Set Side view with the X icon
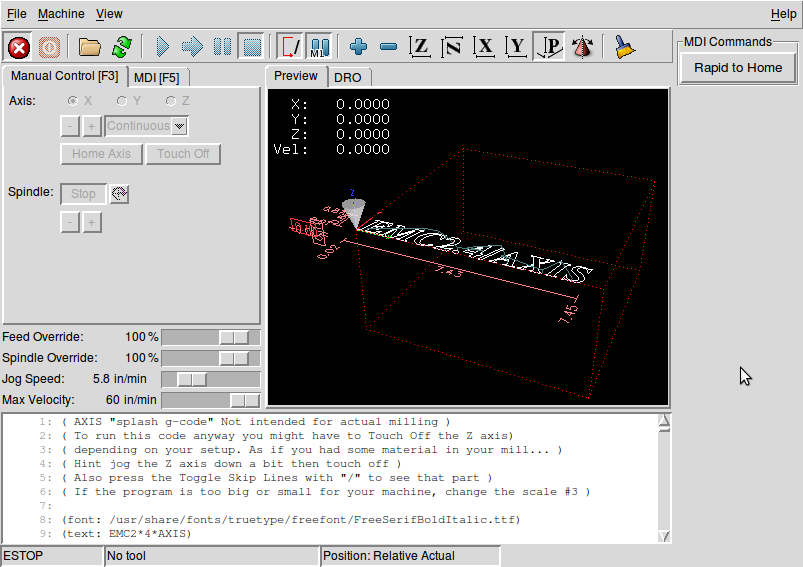 click(x=484, y=47)
